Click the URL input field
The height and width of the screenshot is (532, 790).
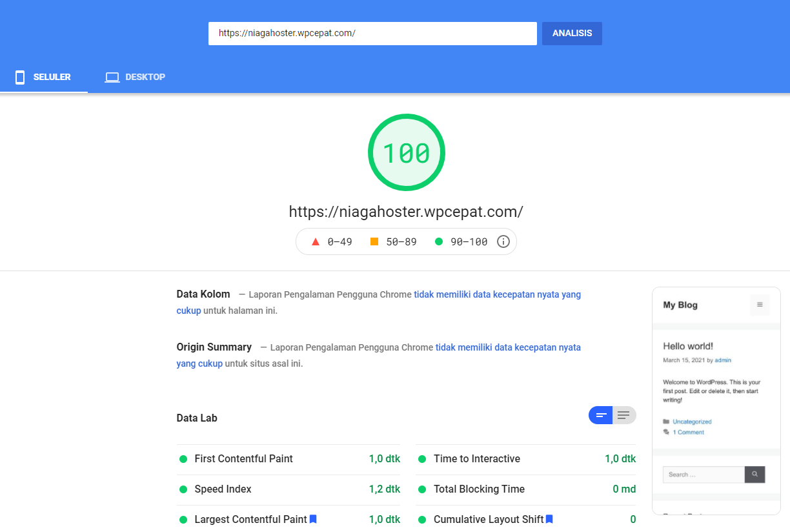372,34
